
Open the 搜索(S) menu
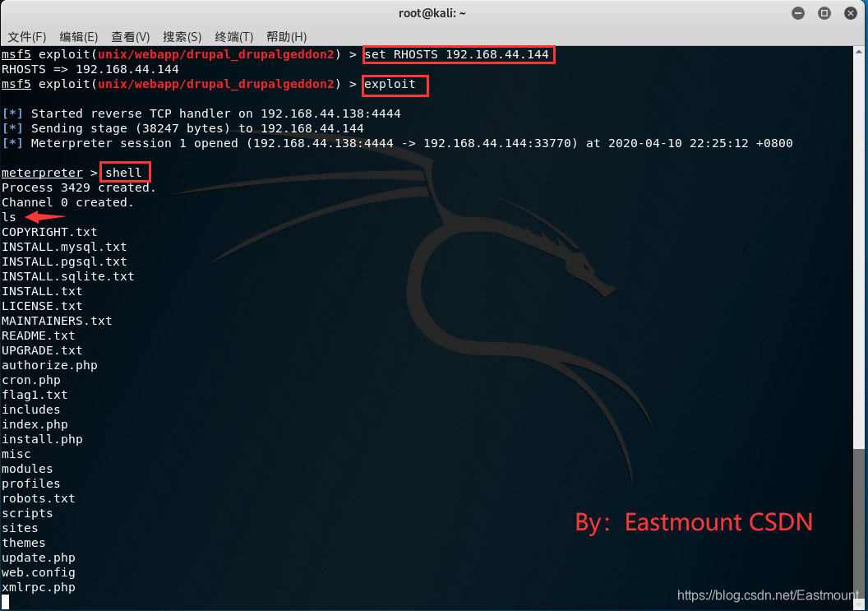[182, 36]
